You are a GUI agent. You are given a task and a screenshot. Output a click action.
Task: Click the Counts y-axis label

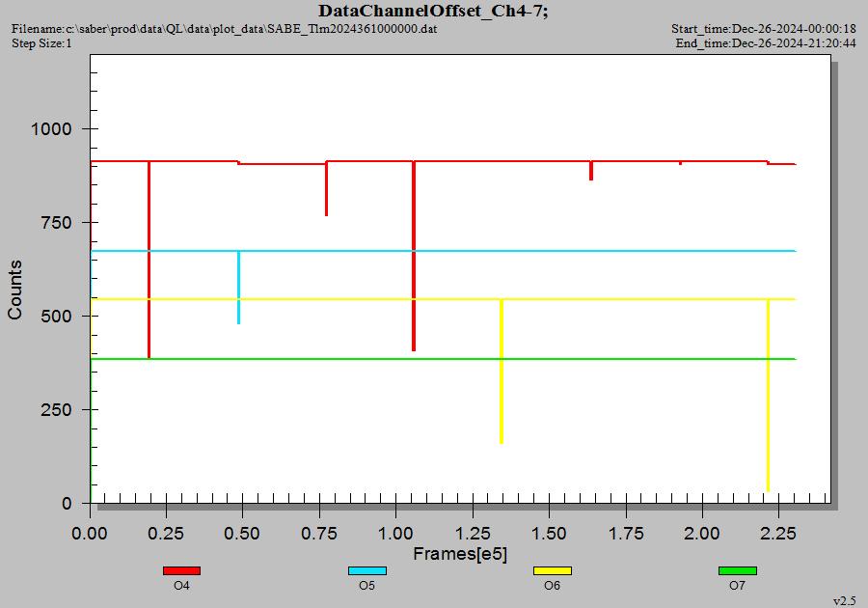pos(14,290)
